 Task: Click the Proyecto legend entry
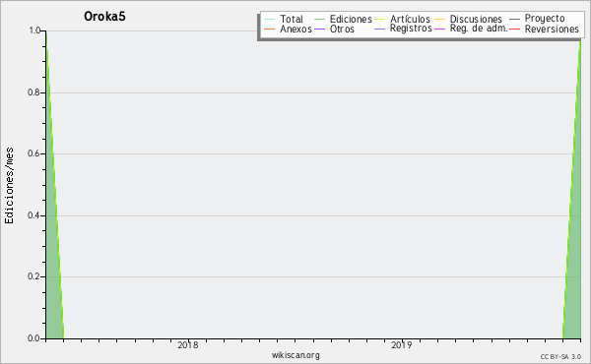pos(537,19)
